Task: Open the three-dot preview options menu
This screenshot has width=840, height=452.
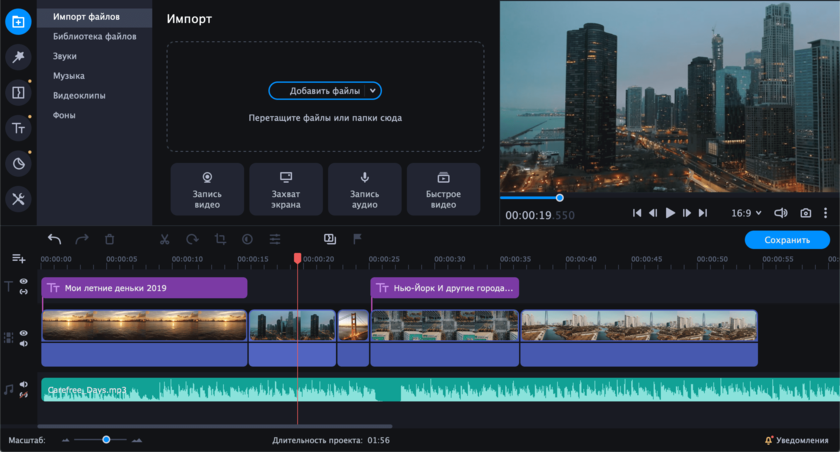Action: (826, 213)
